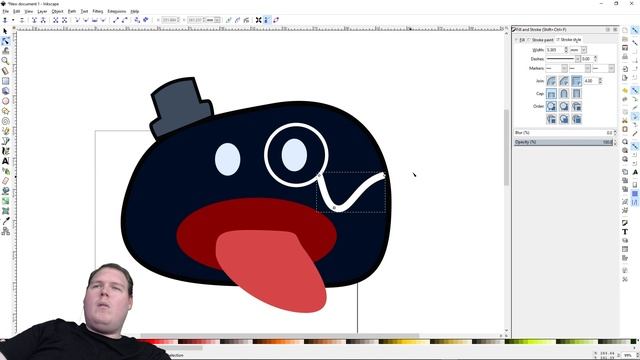640x360 pixels.
Task: Toggle show Bezier handles of nodes
Action: 267,20
